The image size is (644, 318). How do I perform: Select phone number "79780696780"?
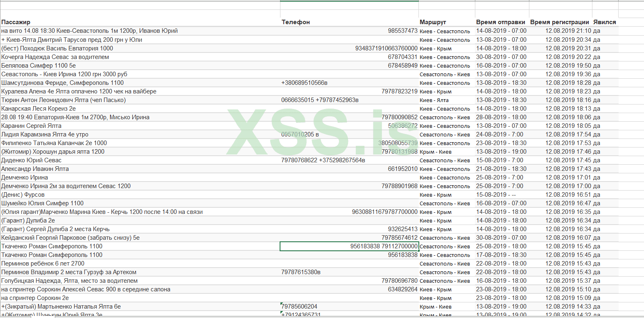(x=400, y=281)
